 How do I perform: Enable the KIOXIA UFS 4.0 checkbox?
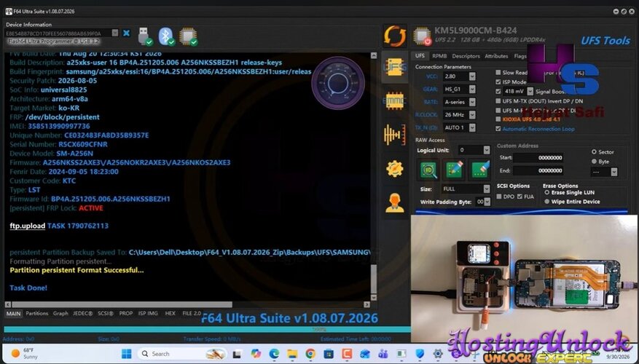tap(498, 119)
